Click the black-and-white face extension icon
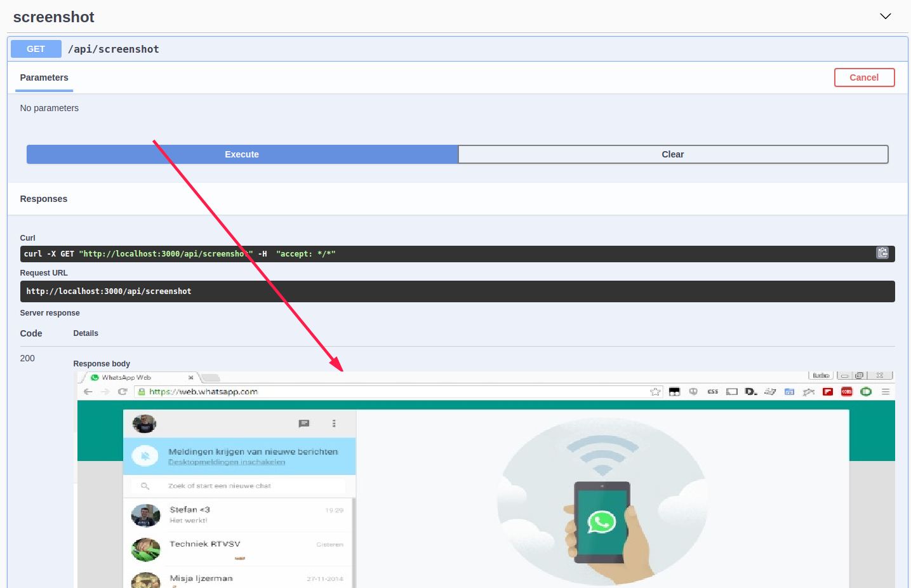The width and height of the screenshot is (911, 588). point(675,392)
